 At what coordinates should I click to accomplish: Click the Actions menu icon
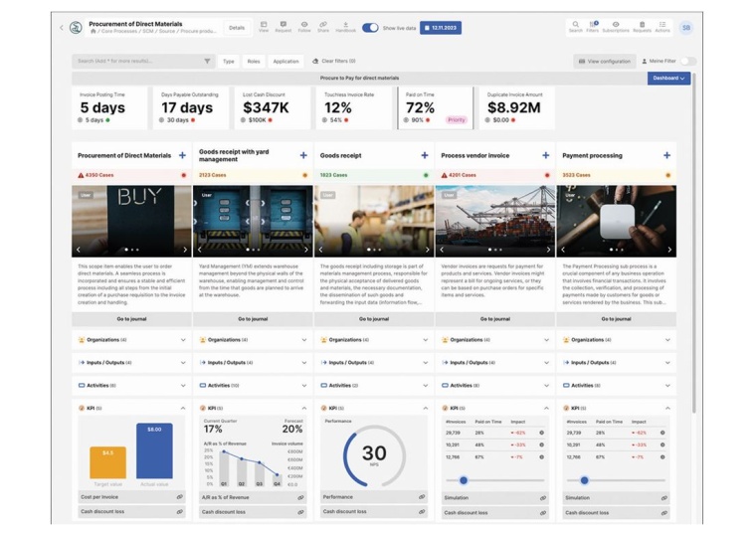click(662, 25)
